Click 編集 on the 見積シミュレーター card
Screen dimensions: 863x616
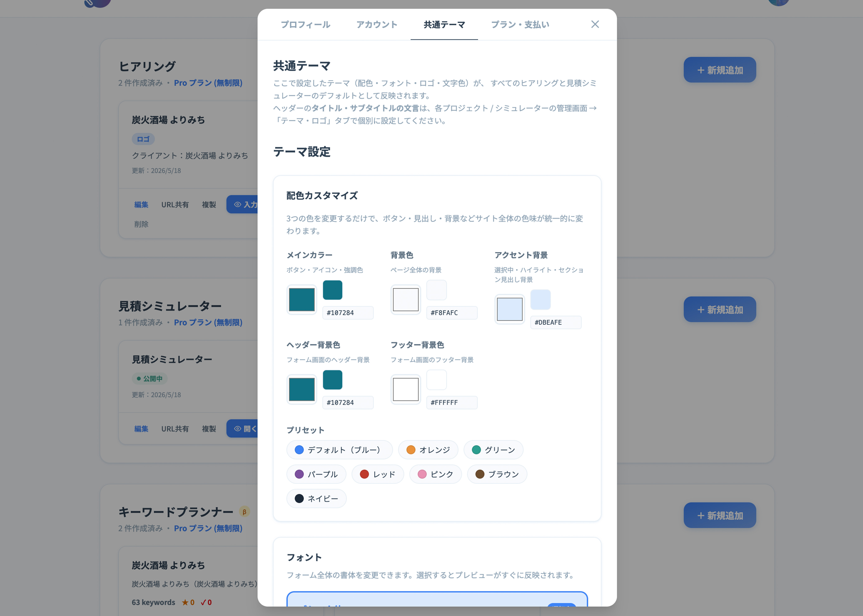pyautogui.click(x=141, y=429)
